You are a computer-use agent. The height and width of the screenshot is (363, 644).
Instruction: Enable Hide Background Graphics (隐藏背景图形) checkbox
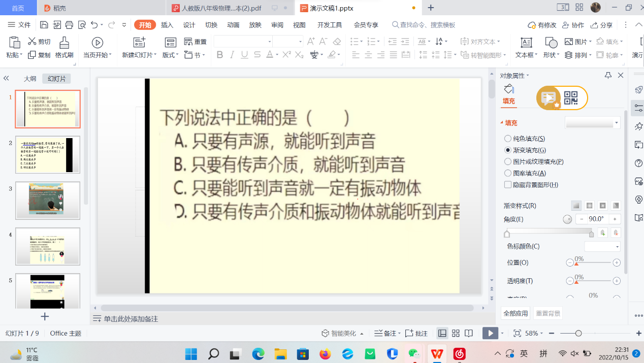tap(508, 185)
